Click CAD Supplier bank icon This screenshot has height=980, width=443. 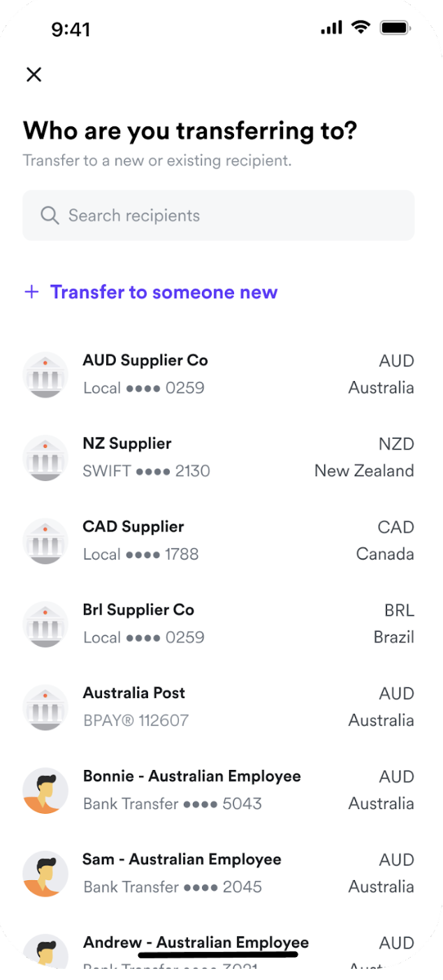45,541
